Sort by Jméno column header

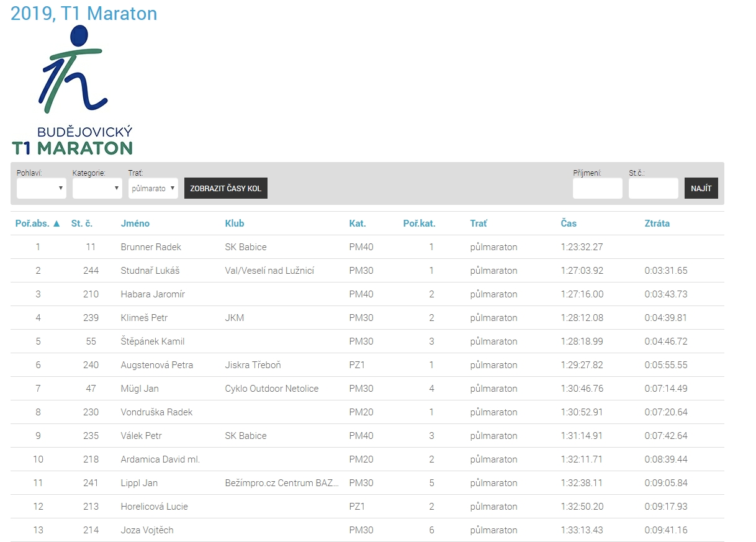pyautogui.click(x=135, y=224)
